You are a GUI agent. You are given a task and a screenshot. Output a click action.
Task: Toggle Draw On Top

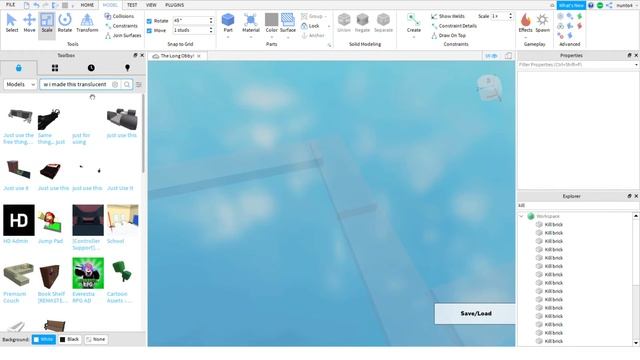click(x=448, y=36)
